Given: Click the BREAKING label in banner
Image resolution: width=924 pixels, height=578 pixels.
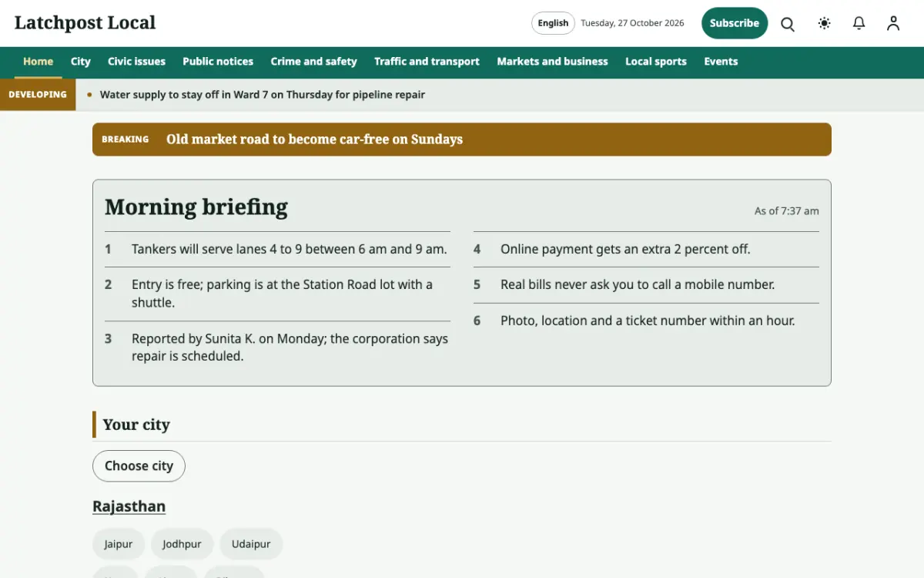Looking at the screenshot, I should pos(125,139).
